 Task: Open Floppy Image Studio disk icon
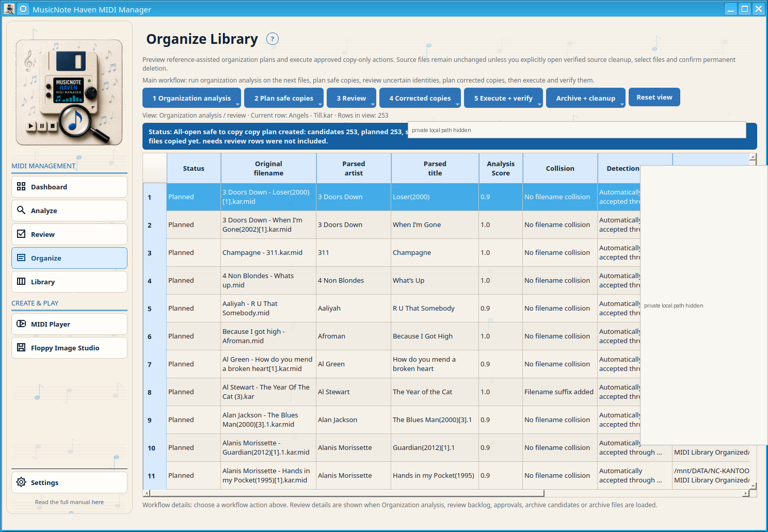(x=21, y=347)
